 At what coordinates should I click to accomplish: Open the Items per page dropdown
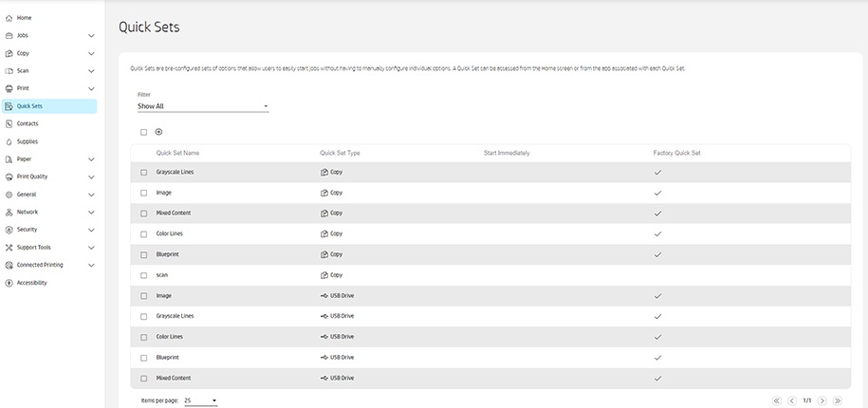[x=200, y=400]
